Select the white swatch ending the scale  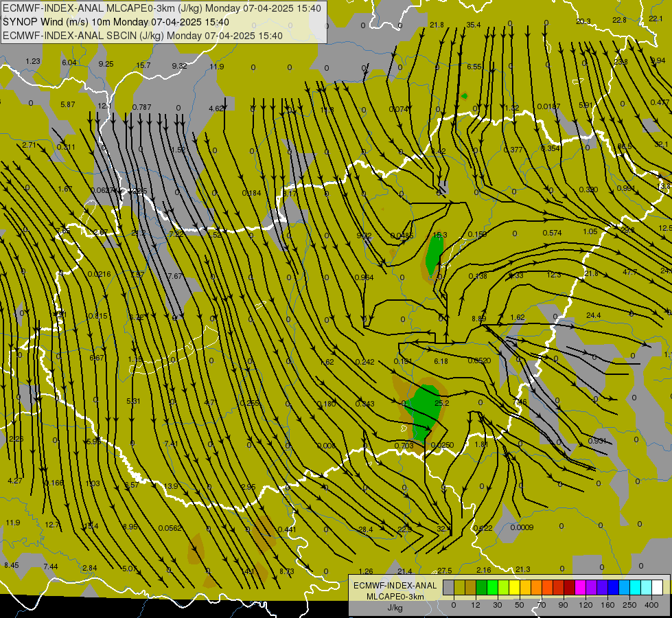point(658,587)
